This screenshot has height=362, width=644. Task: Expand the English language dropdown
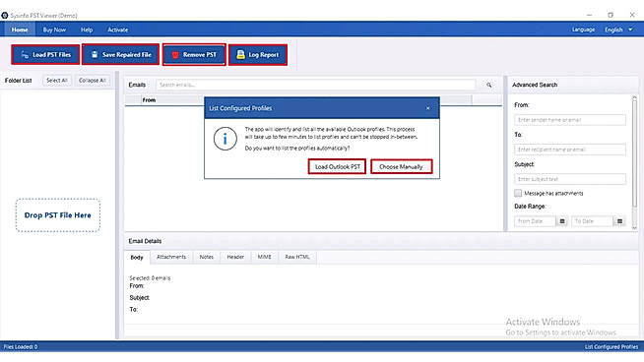pyautogui.click(x=618, y=30)
